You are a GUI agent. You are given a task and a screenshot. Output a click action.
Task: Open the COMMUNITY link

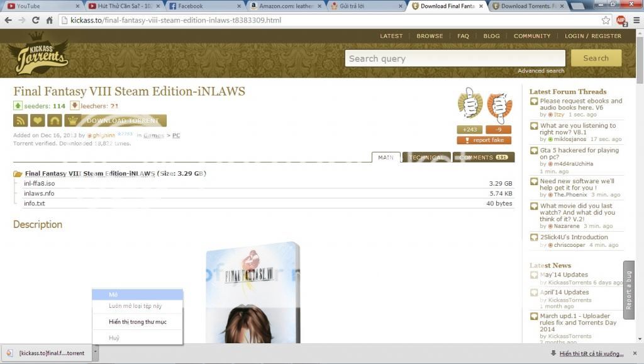coord(532,36)
